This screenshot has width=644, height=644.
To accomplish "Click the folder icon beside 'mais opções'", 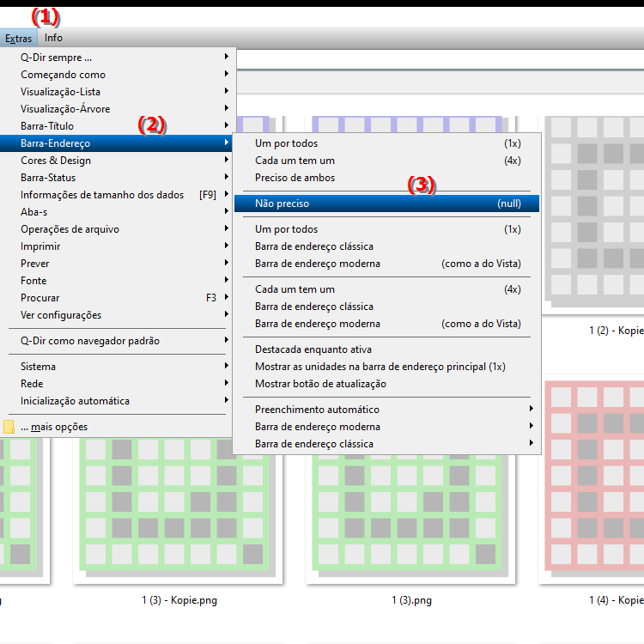I will tap(9, 427).
